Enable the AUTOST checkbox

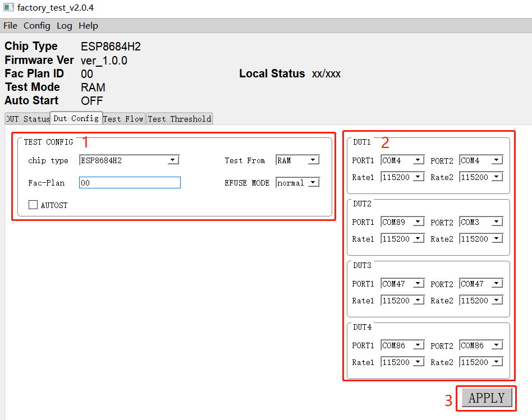pos(33,204)
